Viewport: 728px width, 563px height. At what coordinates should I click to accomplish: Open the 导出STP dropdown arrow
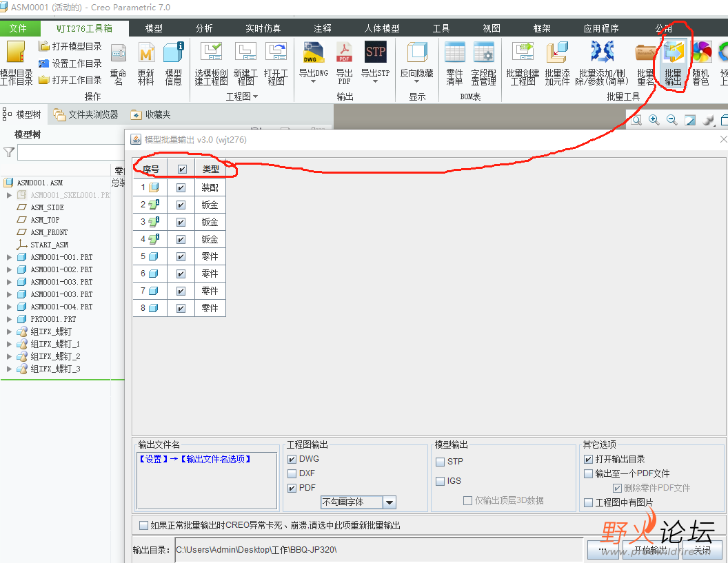point(375,82)
